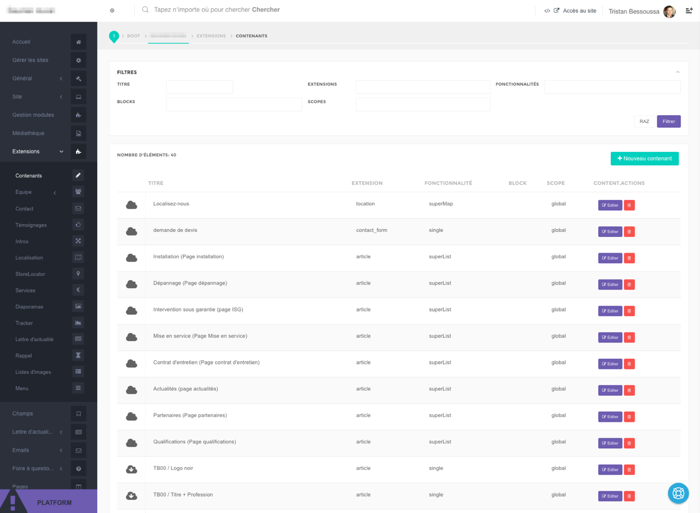Click the map icon beside Localisation
Screen dimensions: 700x513
pyautogui.click(x=78, y=258)
